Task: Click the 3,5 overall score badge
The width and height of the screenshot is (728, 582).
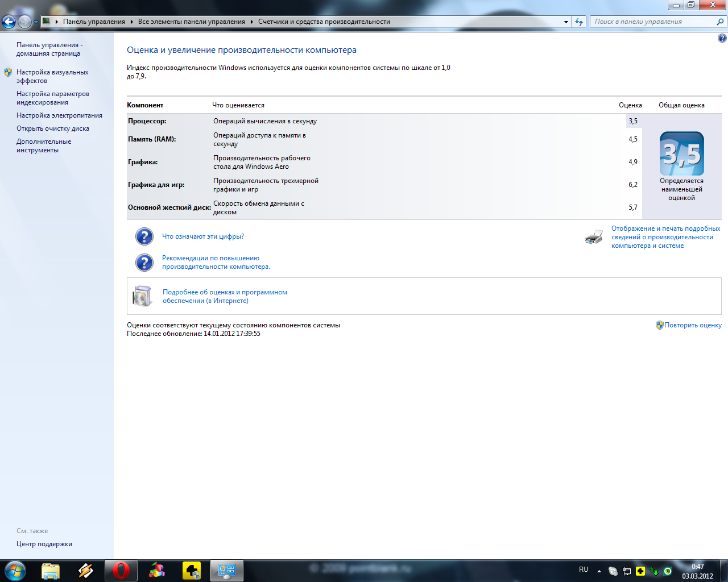Action: point(681,153)
